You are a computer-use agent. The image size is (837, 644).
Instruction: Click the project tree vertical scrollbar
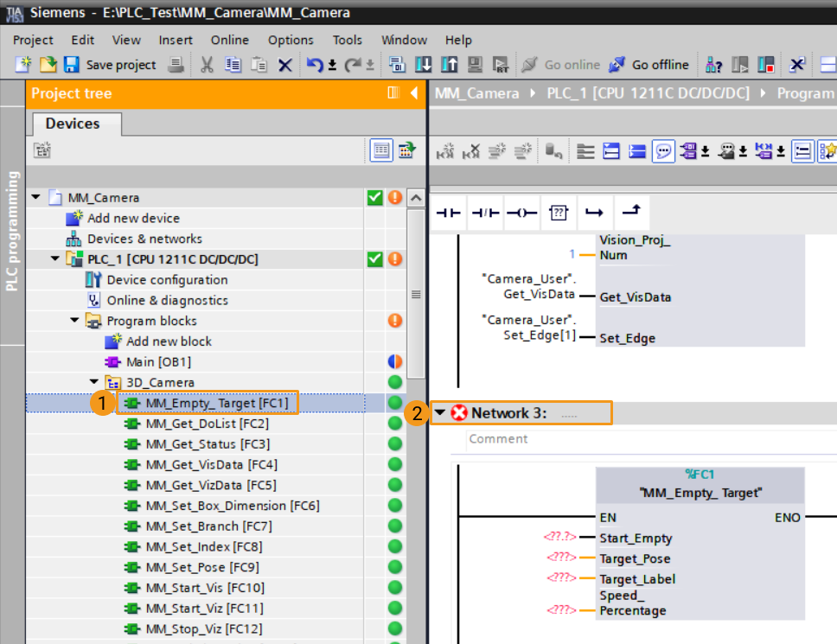click(416, 294)
